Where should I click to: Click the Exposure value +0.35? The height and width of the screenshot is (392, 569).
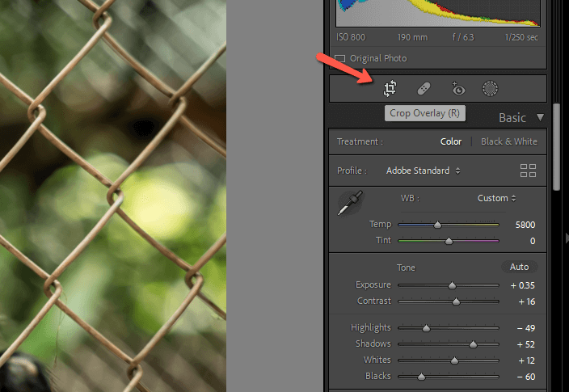click(523, 285)
